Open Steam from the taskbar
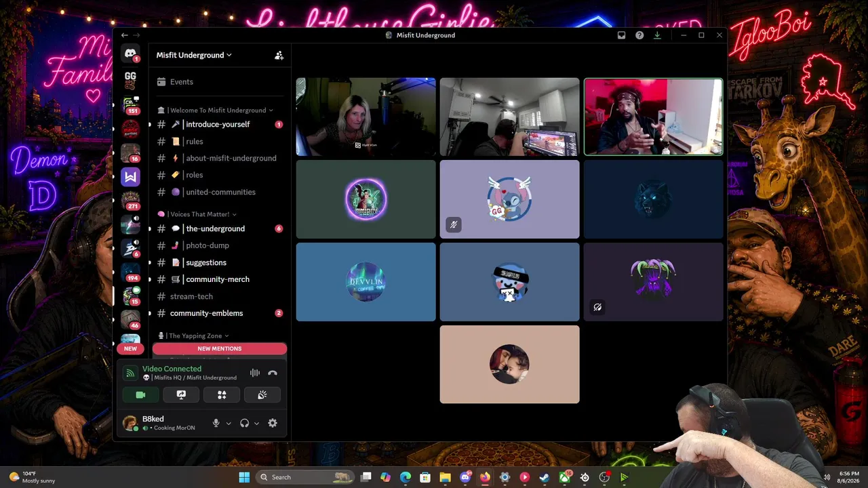This screenshot has width=868, height=488. point(544,477)
